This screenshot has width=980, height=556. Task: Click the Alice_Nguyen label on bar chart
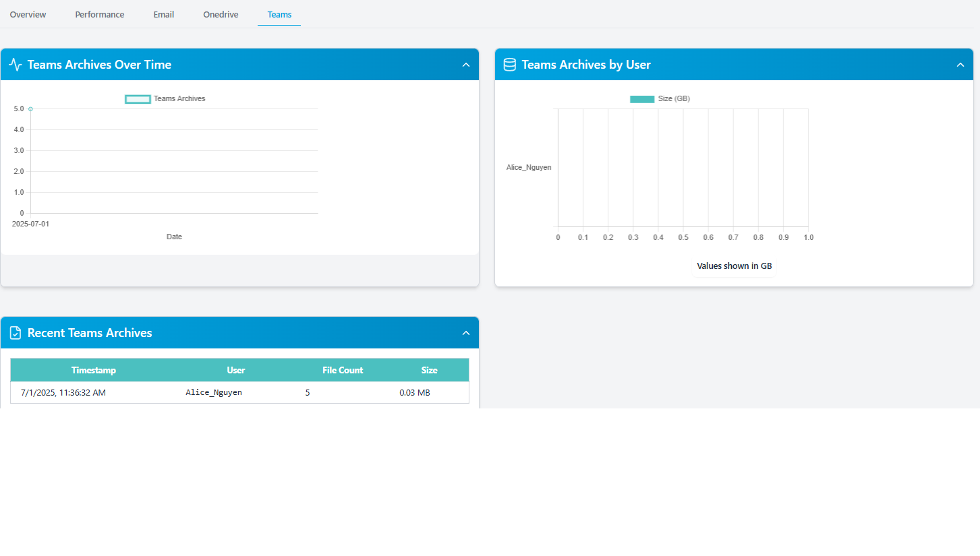[529, 167]
